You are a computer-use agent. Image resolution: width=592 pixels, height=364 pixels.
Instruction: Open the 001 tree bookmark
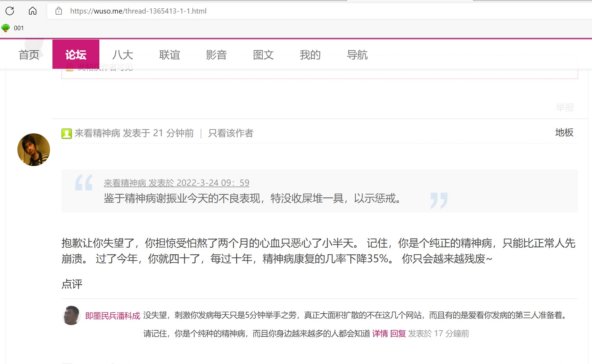13,28
